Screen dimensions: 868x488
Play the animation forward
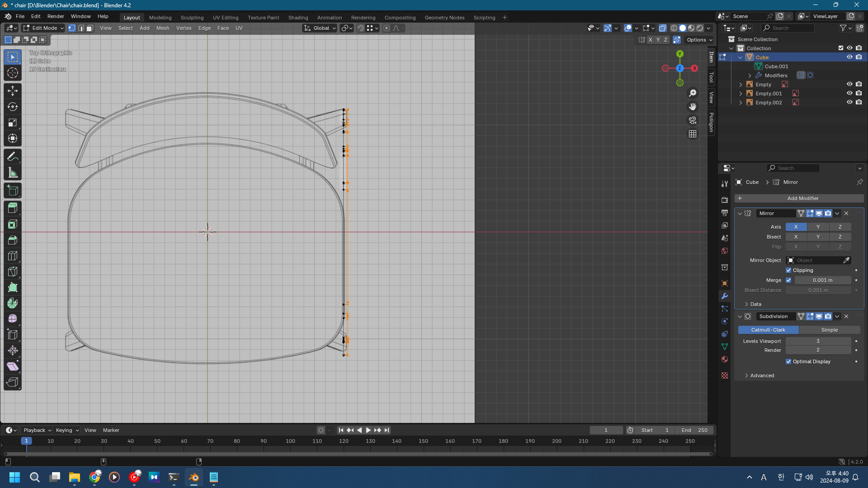[368, 430]
